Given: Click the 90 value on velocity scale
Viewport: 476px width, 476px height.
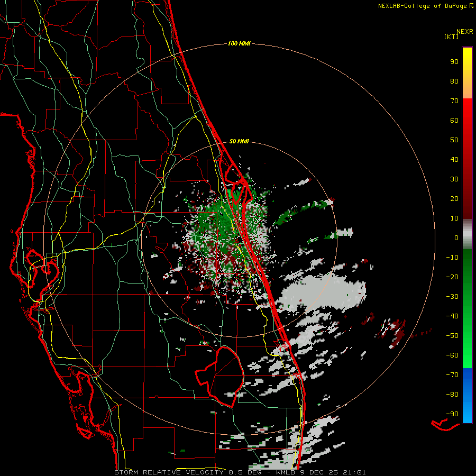Looking at the screenshot, I should tap(454, 62).
